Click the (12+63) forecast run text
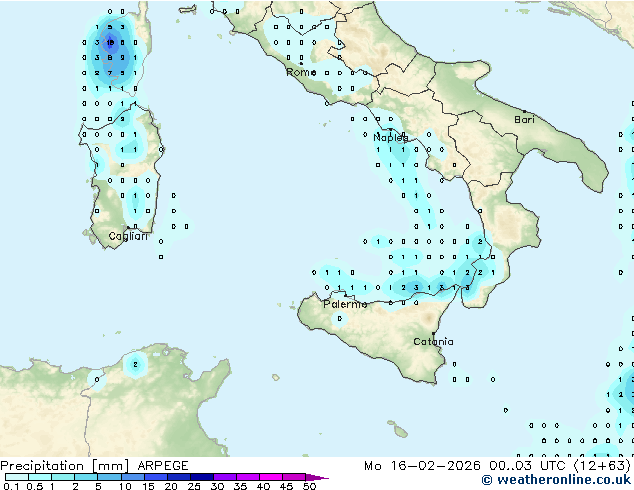The height and width of the screenshot is (490, 634). click(603, 466)
